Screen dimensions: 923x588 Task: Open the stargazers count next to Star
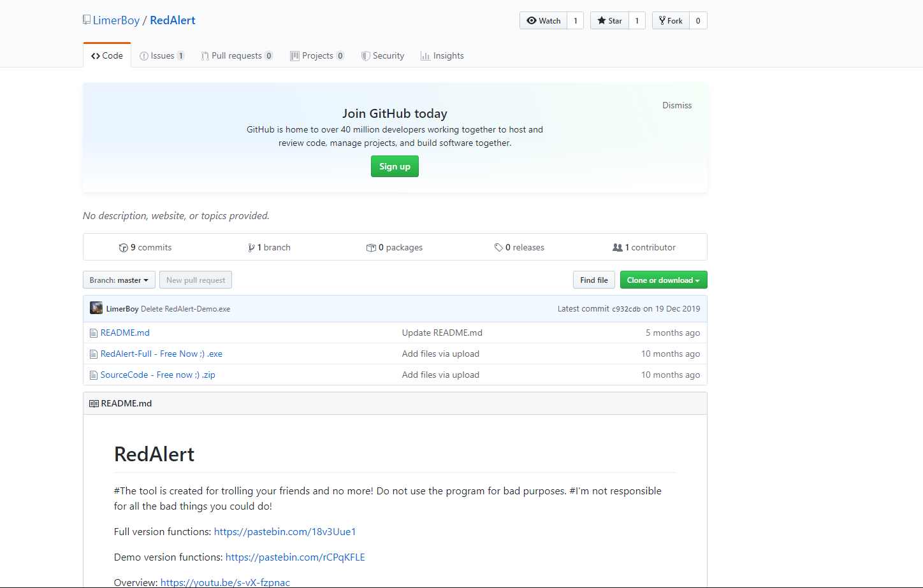(637, 20)
